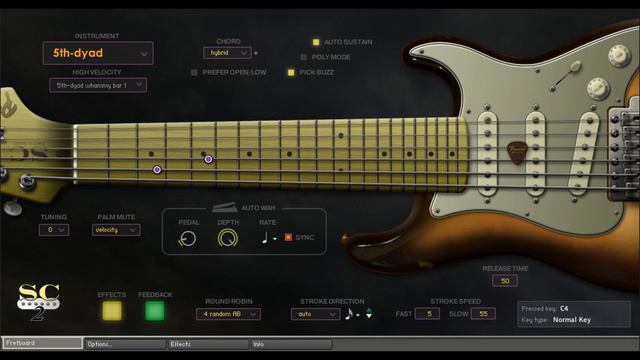Viewport: 640px width, 360px height.
Task: Open the Round Robin 4 random AB dropdown
Action: pos(228,314)
